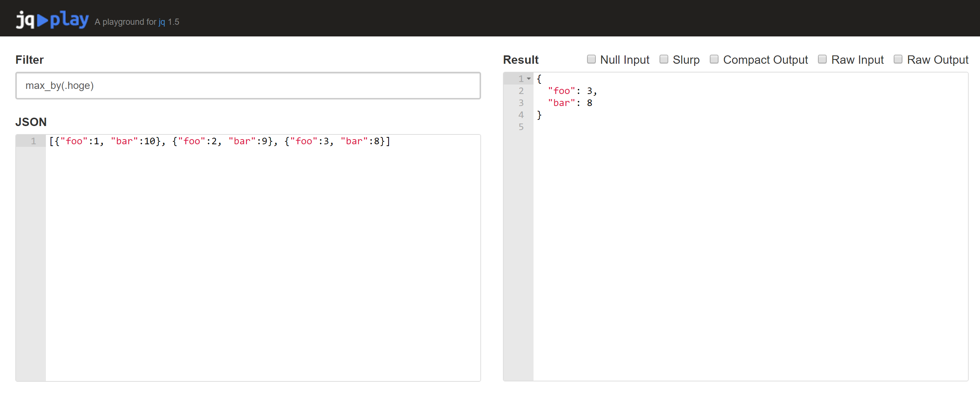This screenshot has width=980, height=404.
Task: Enable the Null Input checkbox
Action: 591,59
